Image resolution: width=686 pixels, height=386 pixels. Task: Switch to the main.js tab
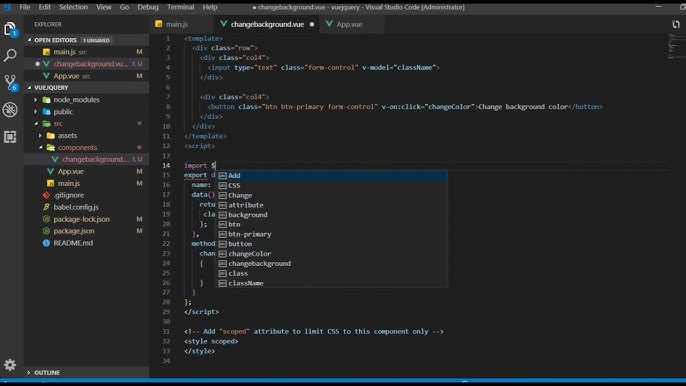(177, 25)
